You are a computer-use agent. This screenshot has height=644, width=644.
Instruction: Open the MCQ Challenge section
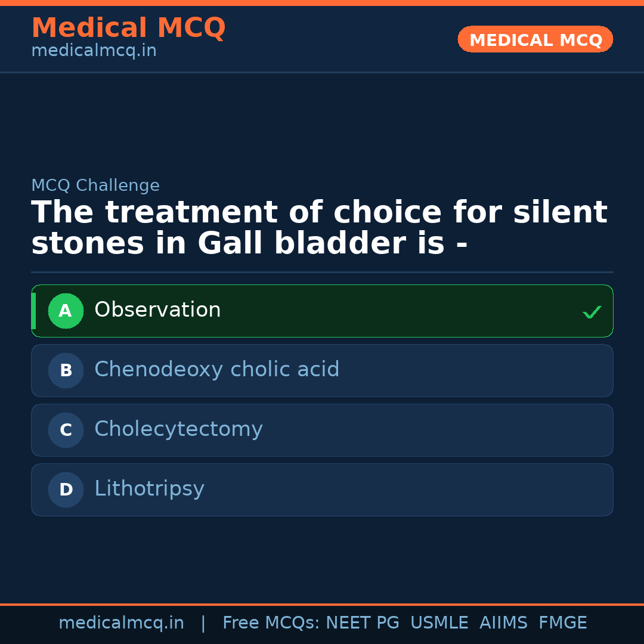[x=95, y=185]
